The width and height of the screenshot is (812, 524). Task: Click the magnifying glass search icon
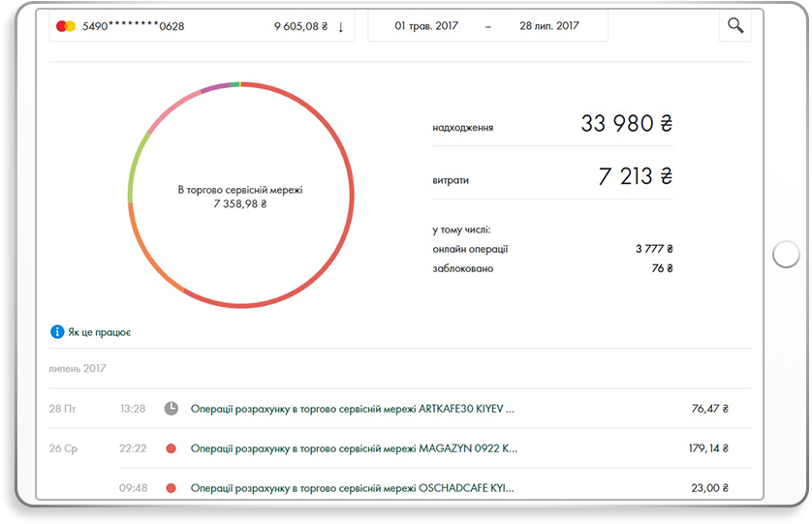735,25
